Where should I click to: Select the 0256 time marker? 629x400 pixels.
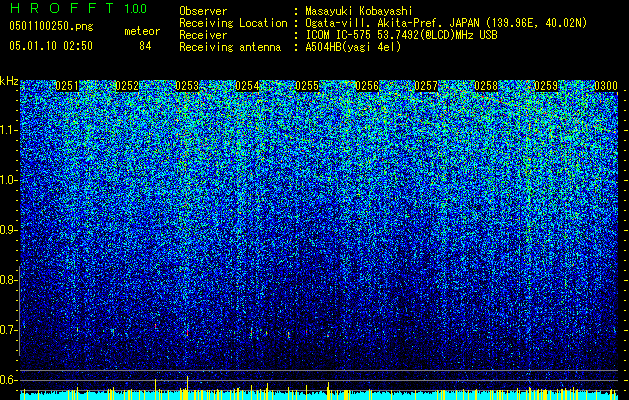click(367, 86)
